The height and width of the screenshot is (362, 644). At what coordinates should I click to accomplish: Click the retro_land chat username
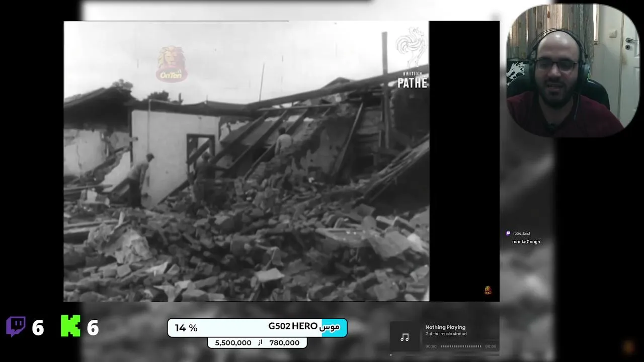(521, 233)
